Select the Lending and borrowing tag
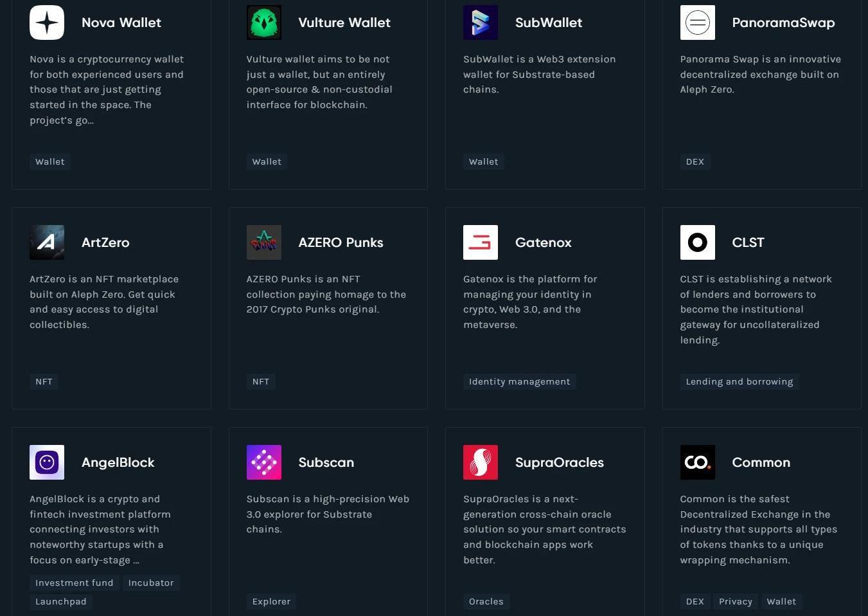868x616 pixels. [x=740, y=381]
